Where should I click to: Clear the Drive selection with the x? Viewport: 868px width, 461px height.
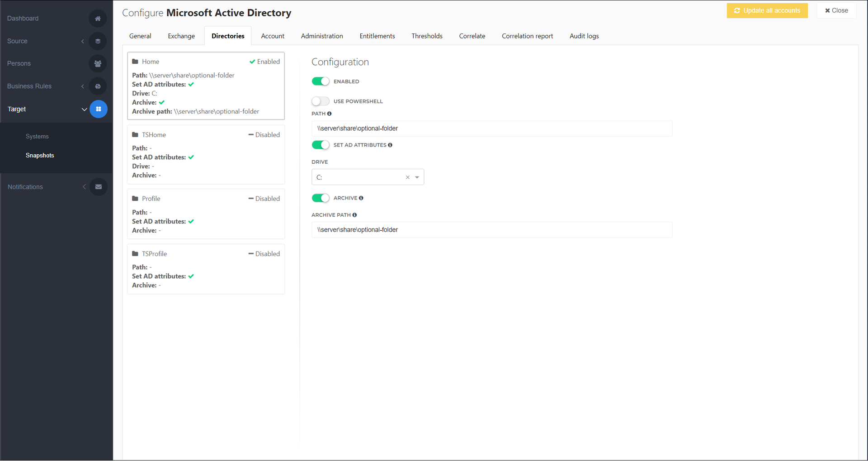(408, 177)
